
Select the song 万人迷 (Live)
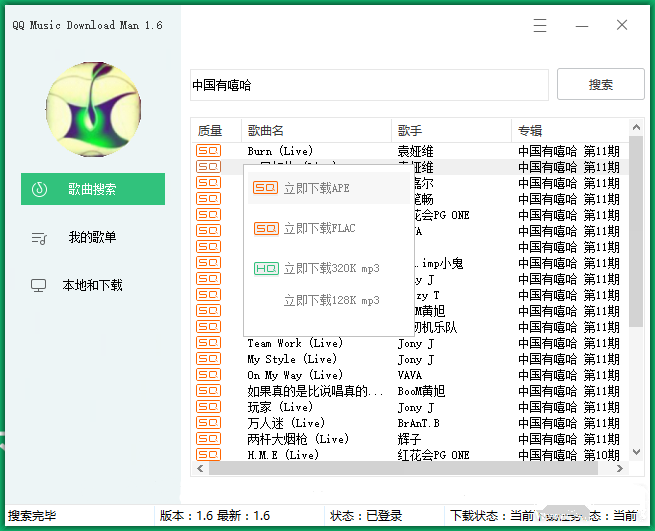[x=286, y=423]
